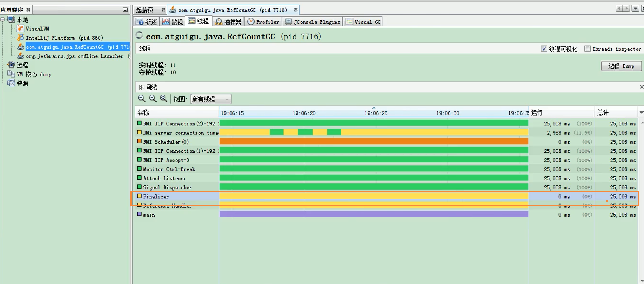This screenshot has width=644, height=284.
Task: Switch to the 监视 tab
Action: (x=172, y=22)
